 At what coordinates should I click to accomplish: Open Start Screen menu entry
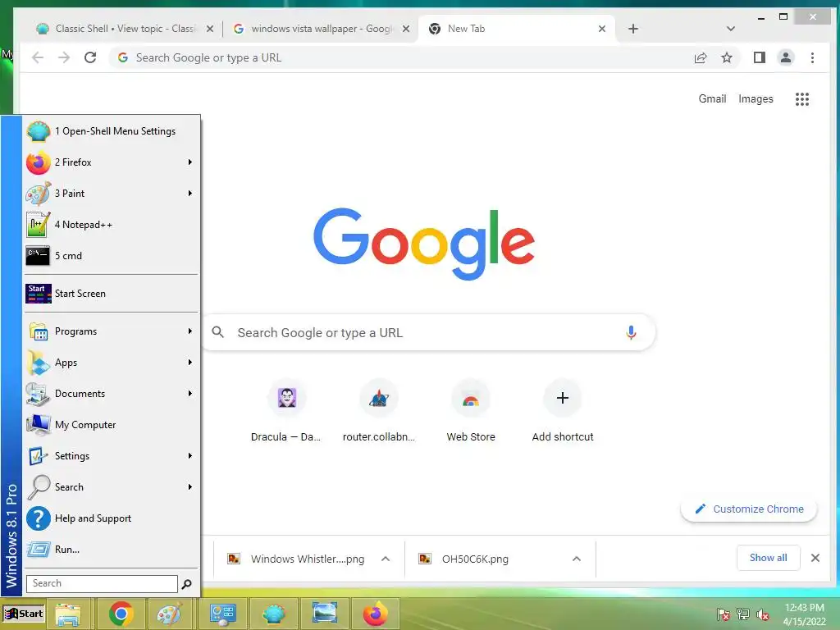112,294
